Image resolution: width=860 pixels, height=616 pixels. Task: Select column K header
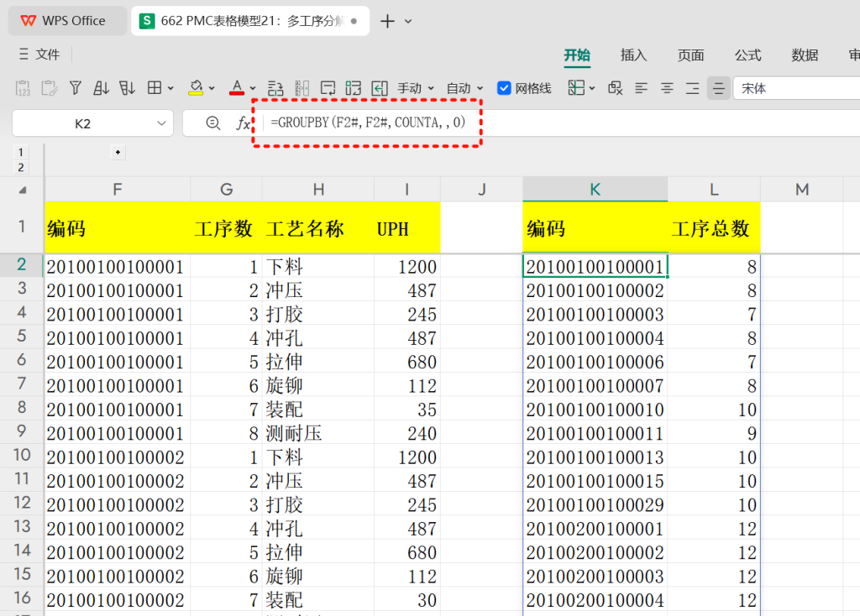coord(595,190)
